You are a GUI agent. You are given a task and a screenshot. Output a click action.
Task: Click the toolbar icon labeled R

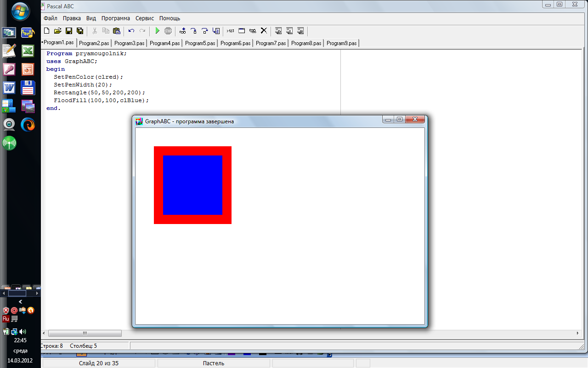(300, 31)
